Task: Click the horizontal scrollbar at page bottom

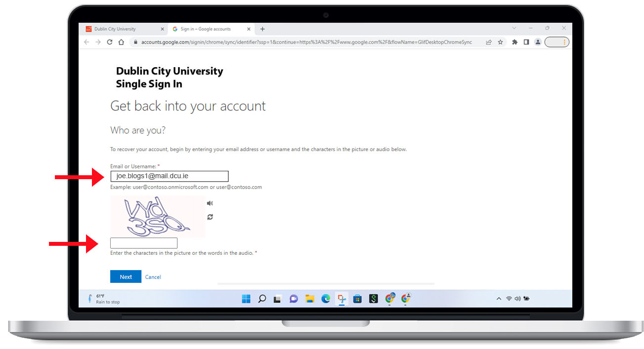Action: click(326, 284)
